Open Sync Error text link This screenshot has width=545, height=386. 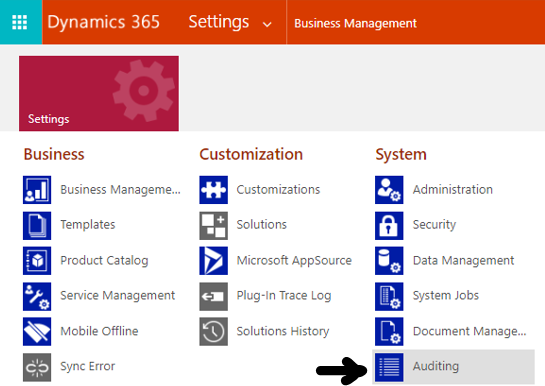[x=88, y=366]
